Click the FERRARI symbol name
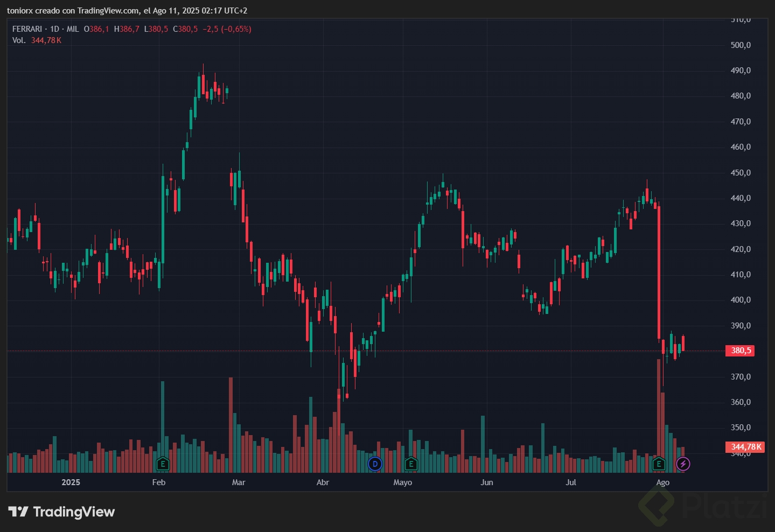 click(27, 29)
